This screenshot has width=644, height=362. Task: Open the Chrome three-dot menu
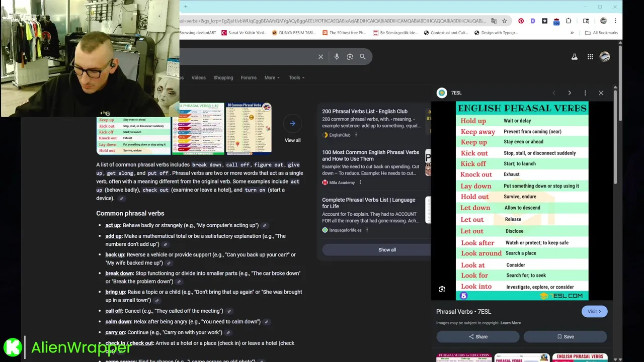click(x=615, y=21)
